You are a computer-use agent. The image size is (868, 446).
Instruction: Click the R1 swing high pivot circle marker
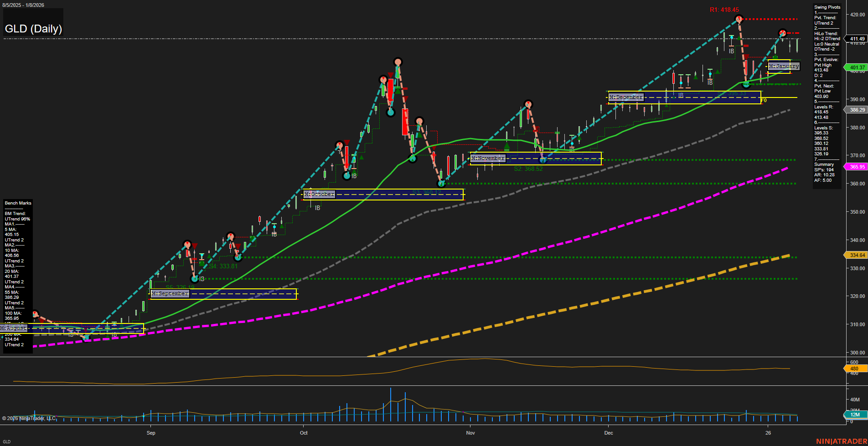[739, 19]
